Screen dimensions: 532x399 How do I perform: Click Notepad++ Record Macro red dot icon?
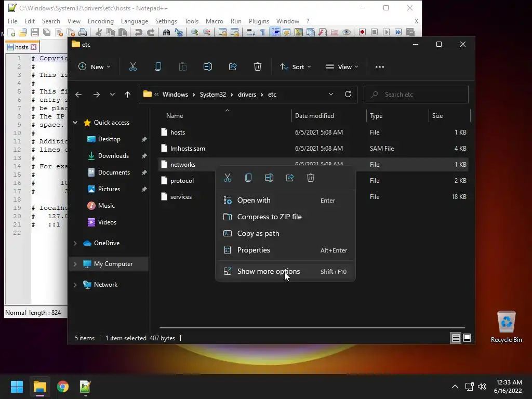coord(362,32)
